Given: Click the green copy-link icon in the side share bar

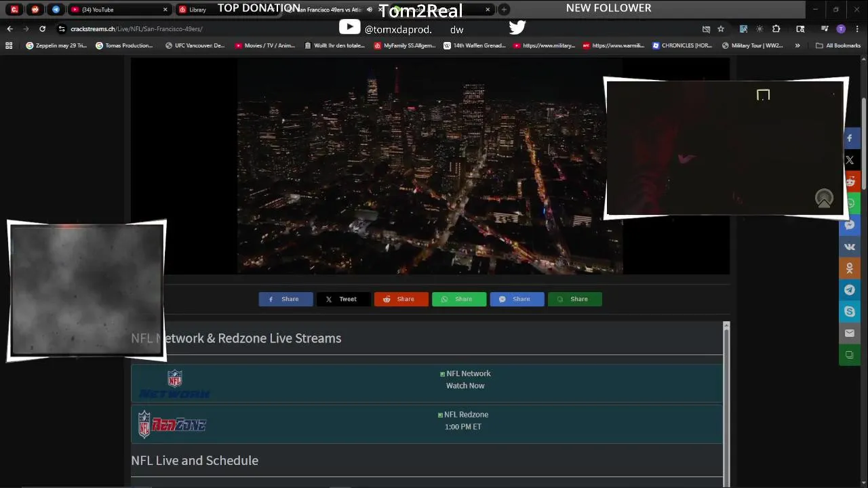Looking at the screenshot, I should pyautogui.click(x=850, y=355).
